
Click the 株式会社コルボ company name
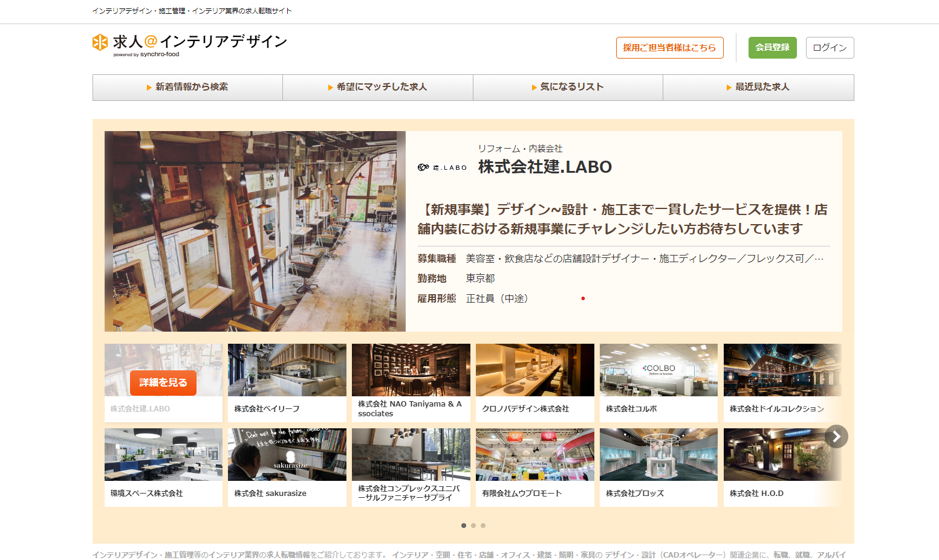(x=631, y=409)
